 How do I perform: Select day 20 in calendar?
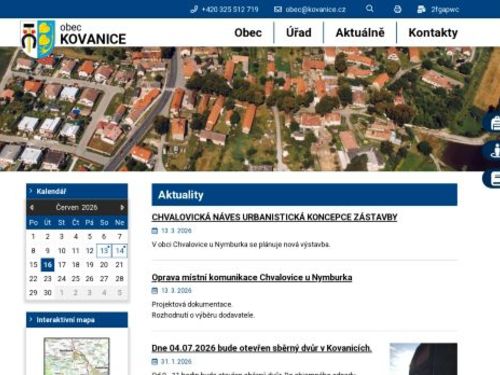[104, 265]
